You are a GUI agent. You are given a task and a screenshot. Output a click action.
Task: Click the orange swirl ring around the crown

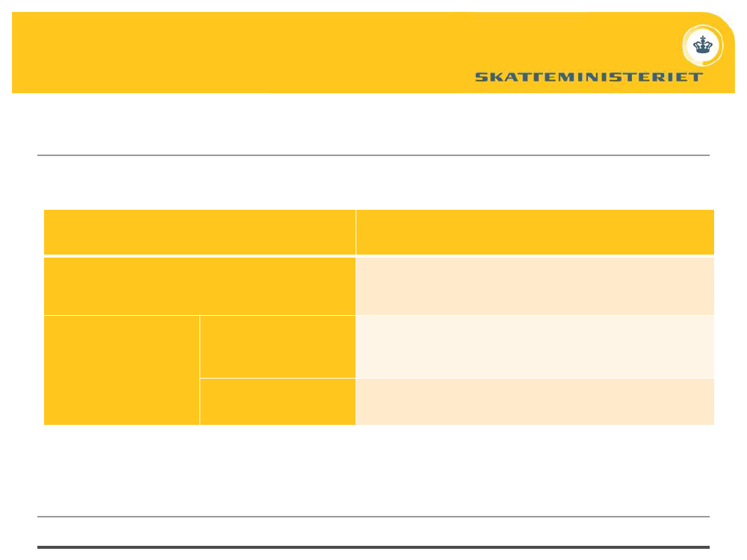pos(703,46)
